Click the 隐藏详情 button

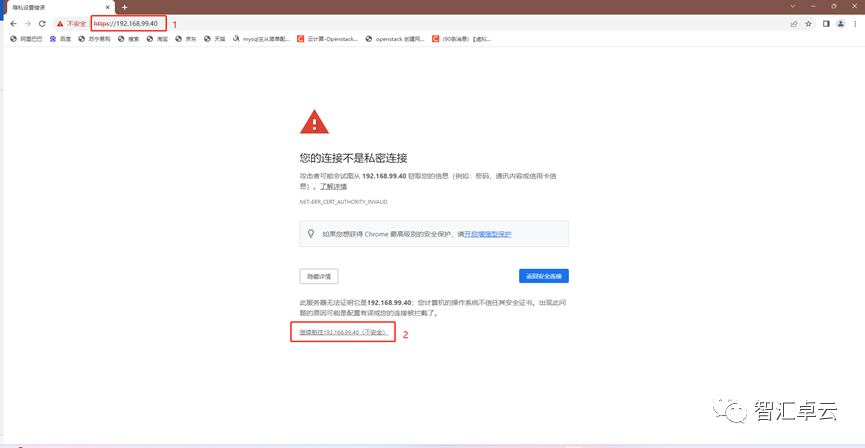pyautogui.click(x=319, y=276)
